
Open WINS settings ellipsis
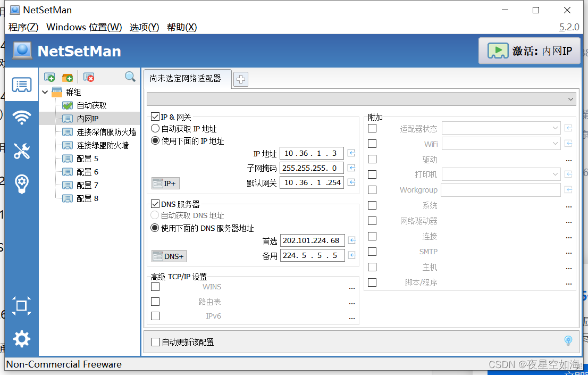(352, 288)
